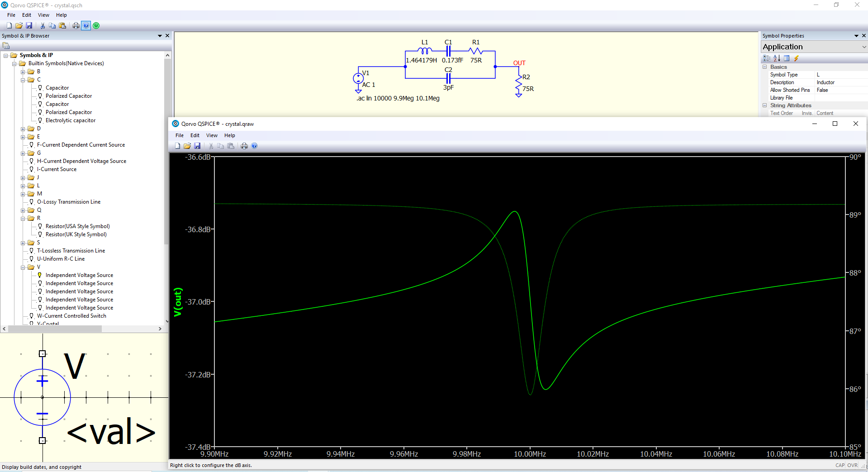Expand the B symbols folder
The height and width of the screenshot is (472, 868).
tap(23, 72)
